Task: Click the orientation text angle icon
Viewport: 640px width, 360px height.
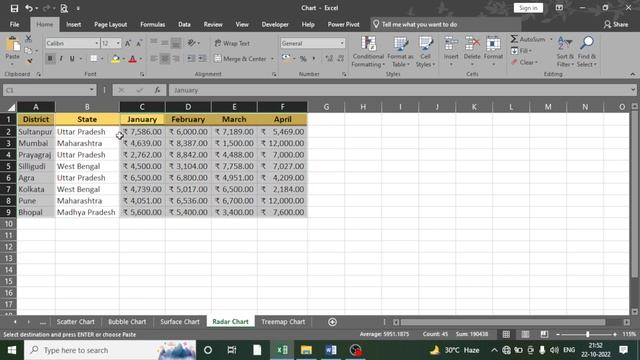Action: point(191,43)
